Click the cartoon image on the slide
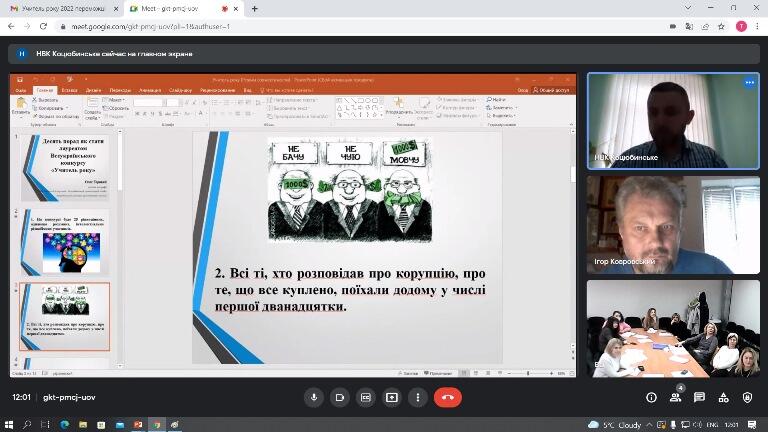This screenshot has height=432, width=768. 350,190
